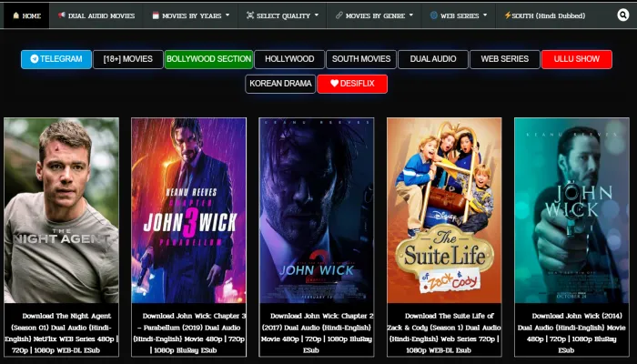Click the red DESIFLIX button
Screen dimensions: 637x364
click(352, 84)
